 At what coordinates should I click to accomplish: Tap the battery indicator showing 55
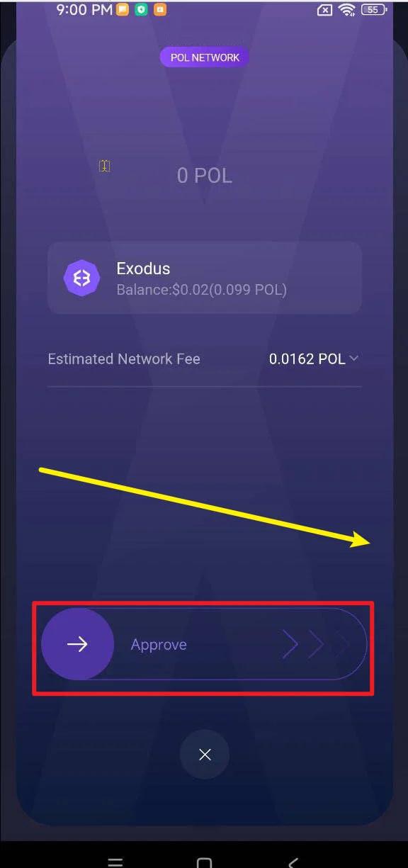click(372, 10)
